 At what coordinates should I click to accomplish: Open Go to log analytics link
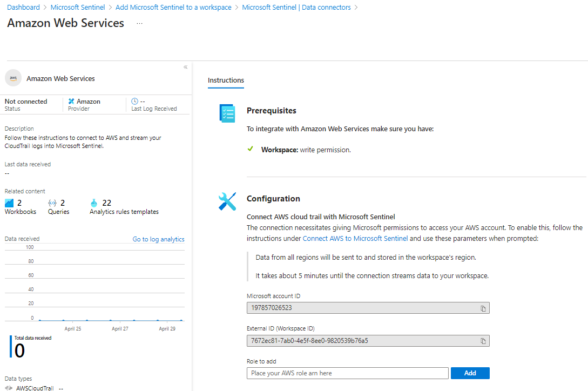click(x=158, y=239)
